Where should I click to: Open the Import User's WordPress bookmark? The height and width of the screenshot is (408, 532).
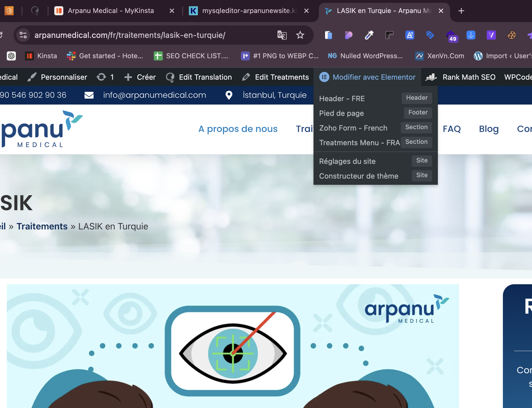(503, 56)
